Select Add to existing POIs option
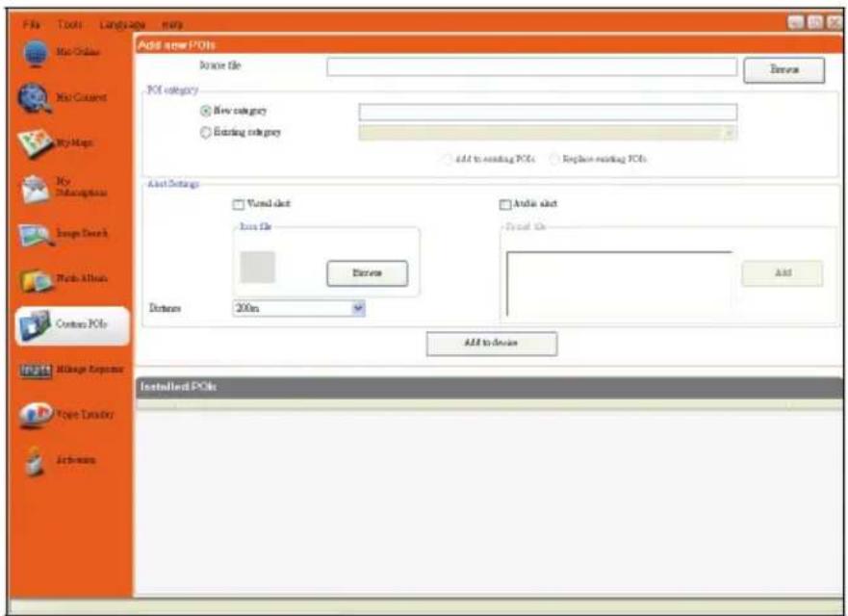 tap(447, 159)
